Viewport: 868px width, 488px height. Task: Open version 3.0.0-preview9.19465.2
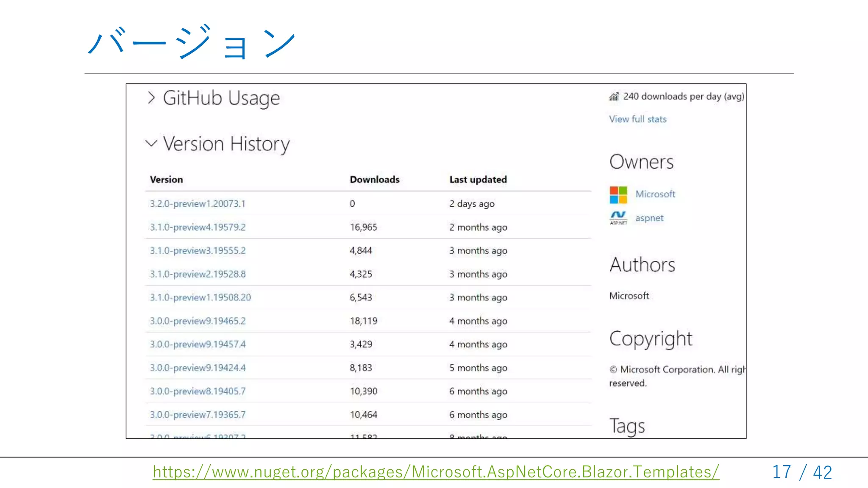tap(198, 321)
